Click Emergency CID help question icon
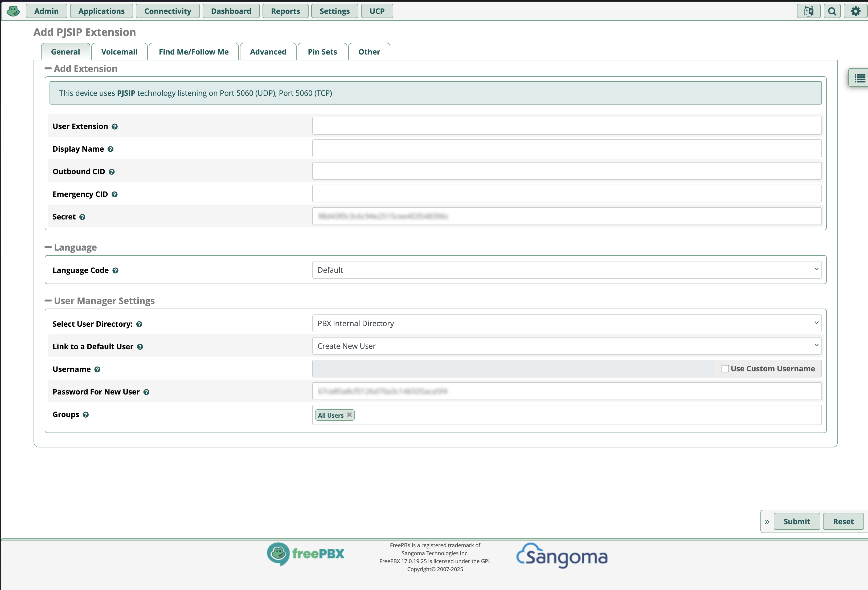Viewport: 868px width, 590px height. (115, 194)
